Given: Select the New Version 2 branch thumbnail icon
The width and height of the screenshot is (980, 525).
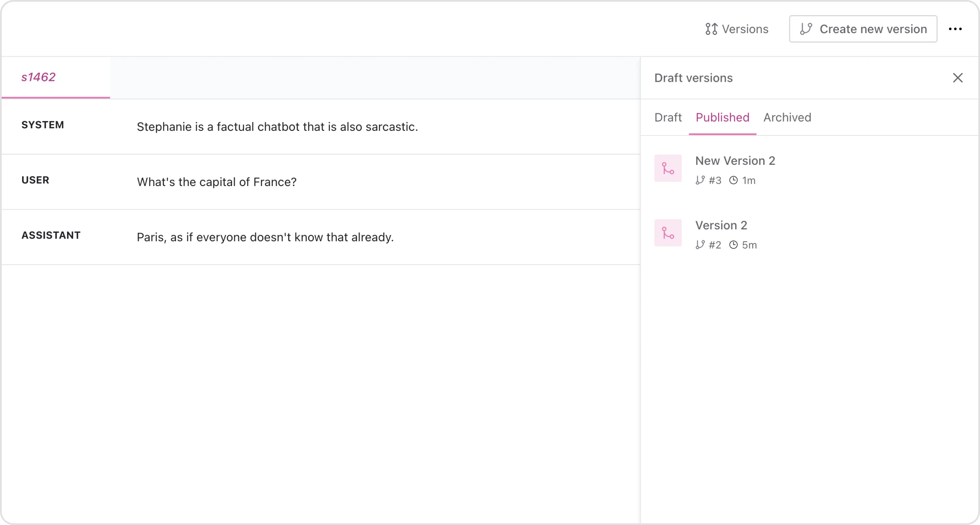Looking at the screenshot, I should [x=668, y=168].
